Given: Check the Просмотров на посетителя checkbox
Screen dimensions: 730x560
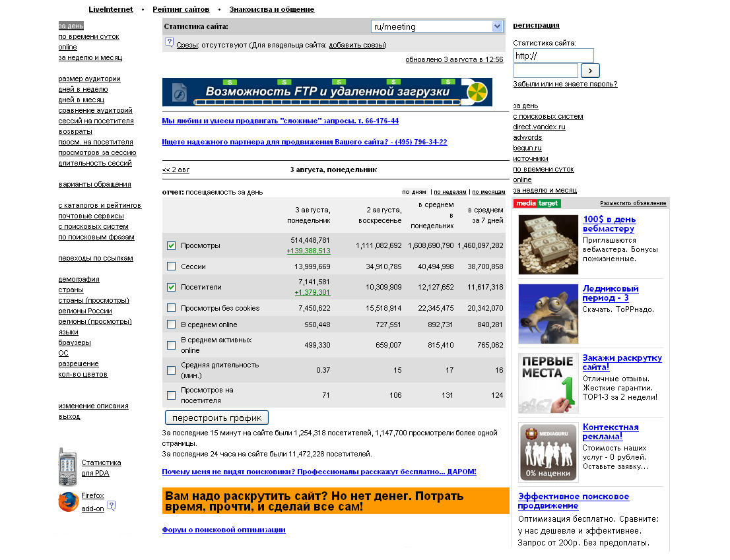Looking at the screenshot, I should point(172,395).
